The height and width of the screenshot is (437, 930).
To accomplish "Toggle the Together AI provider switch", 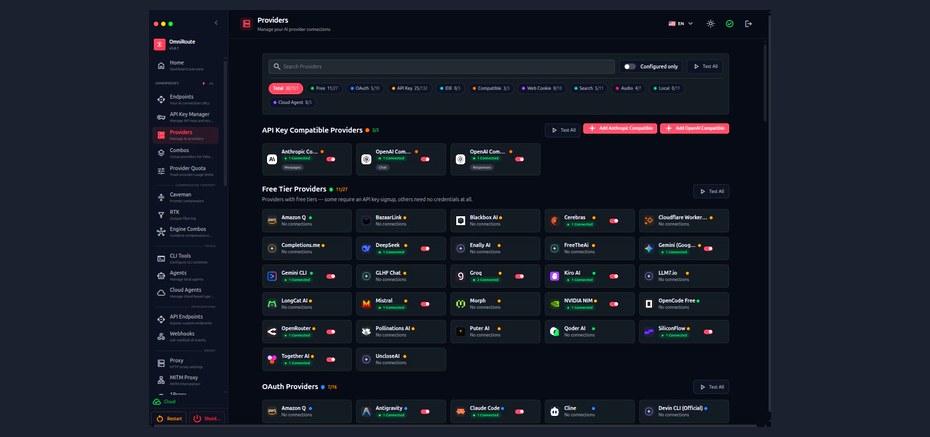I will (330, 360).
